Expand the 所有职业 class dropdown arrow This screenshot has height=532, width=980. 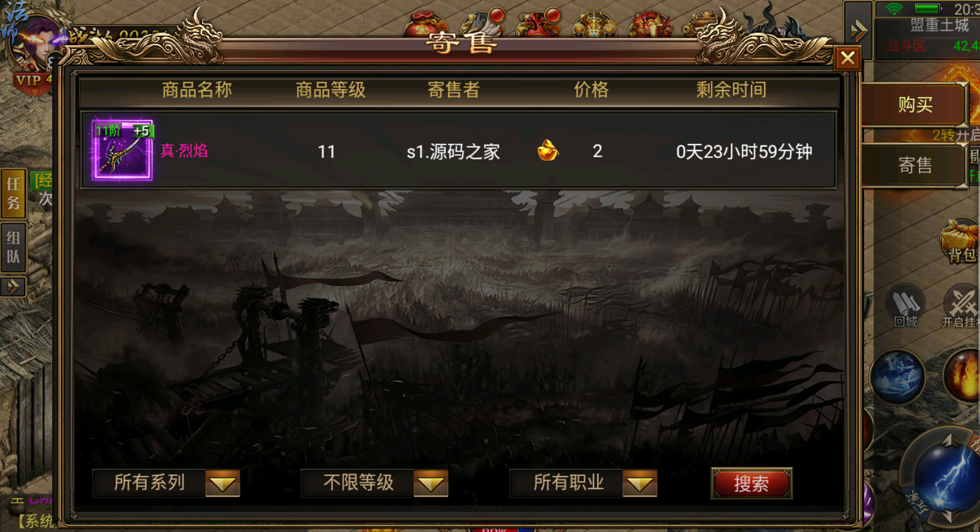(x=640, y=483)
